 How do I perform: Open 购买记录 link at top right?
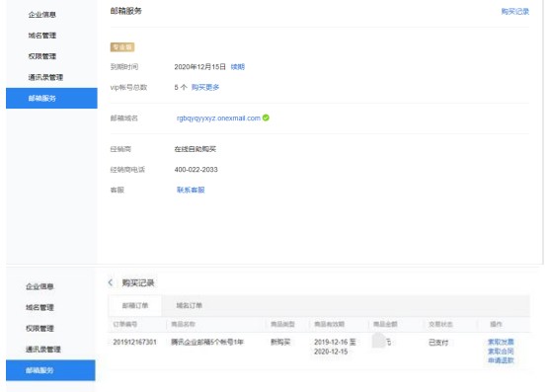pos(514,11)
